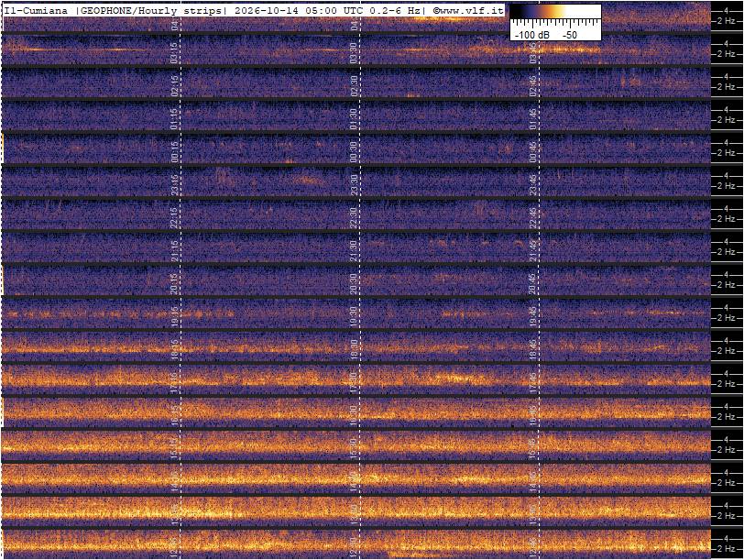
Task: Select the 22:15 time marker
Action: tap(174, 218)
